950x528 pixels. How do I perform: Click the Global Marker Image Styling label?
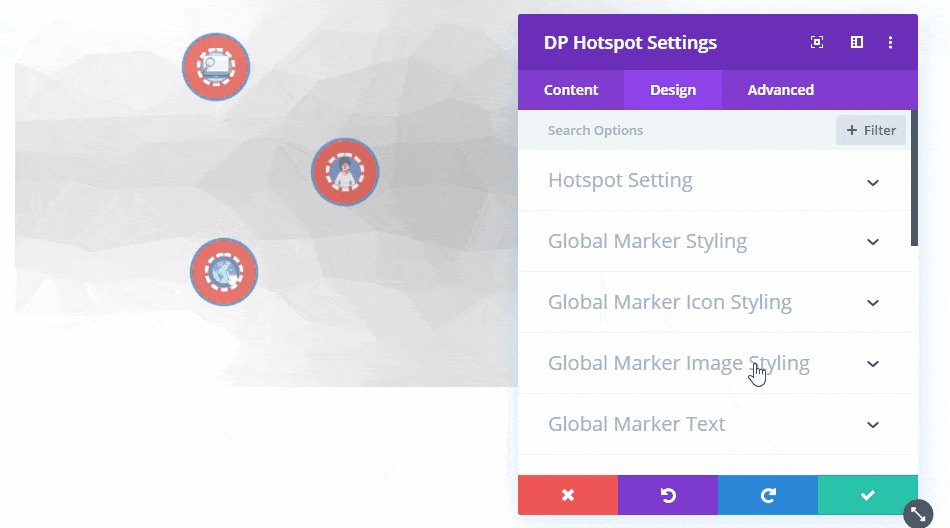[679, 363]
